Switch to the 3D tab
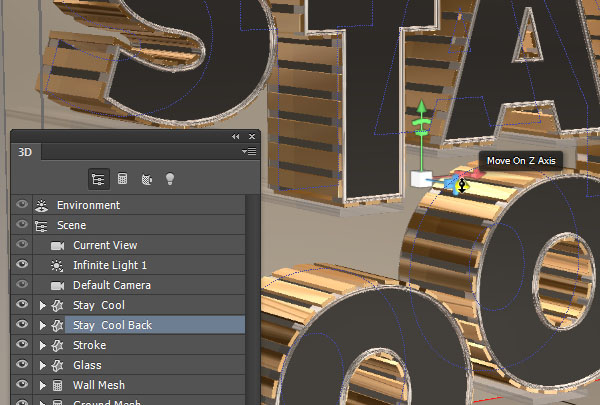600x405 pixels. [x=25, y=152]
